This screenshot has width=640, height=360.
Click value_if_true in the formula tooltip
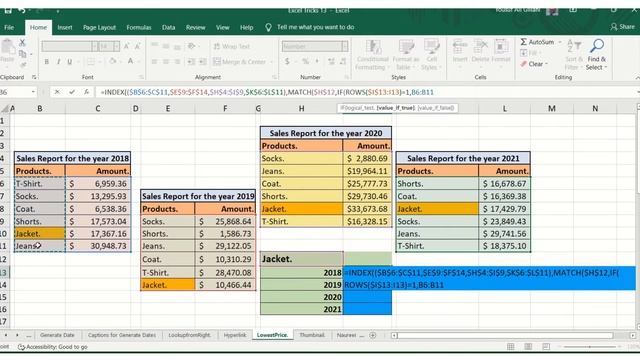coord(396,108)
